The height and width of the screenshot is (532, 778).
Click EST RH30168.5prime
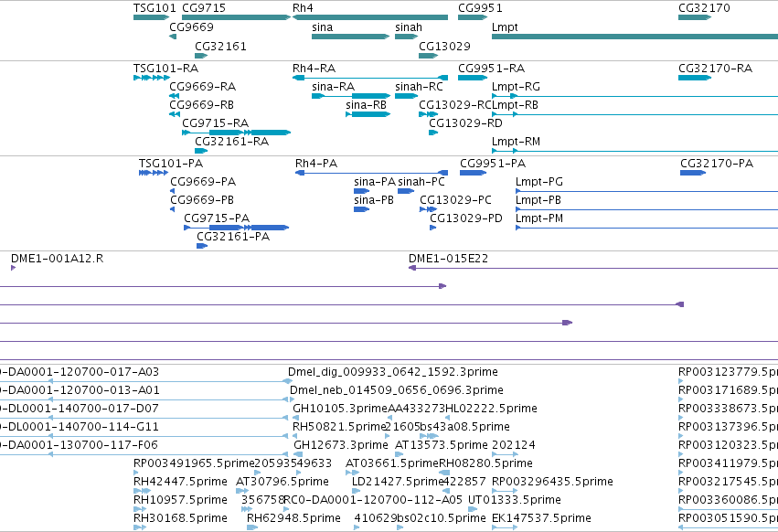point(180,518)
